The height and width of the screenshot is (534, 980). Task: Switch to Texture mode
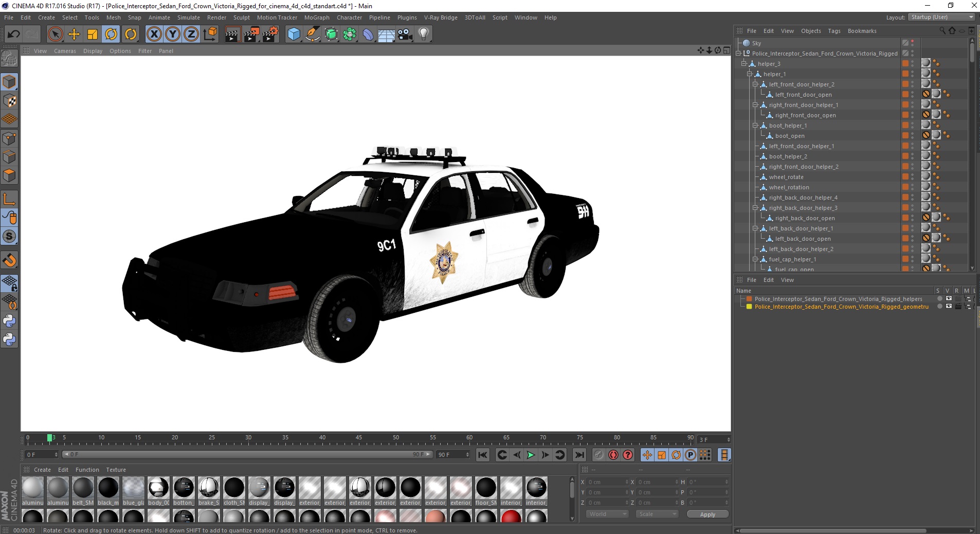coord(9,101)
